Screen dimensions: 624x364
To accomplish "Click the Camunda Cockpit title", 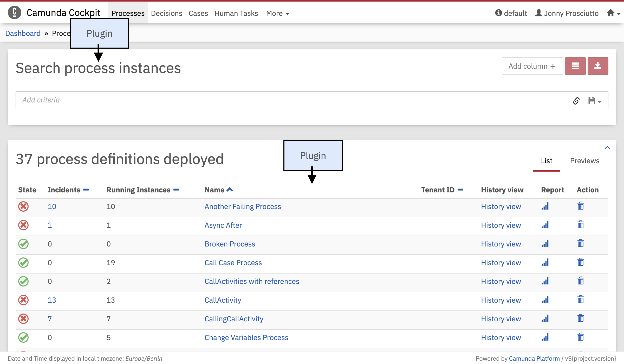I will pos(63,12).
